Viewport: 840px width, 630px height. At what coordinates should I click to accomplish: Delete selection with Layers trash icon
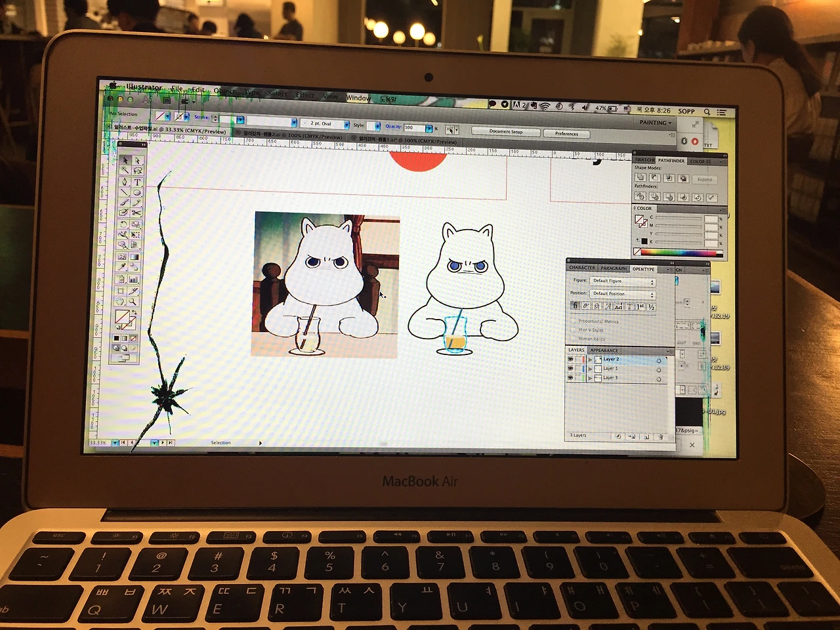661,437
